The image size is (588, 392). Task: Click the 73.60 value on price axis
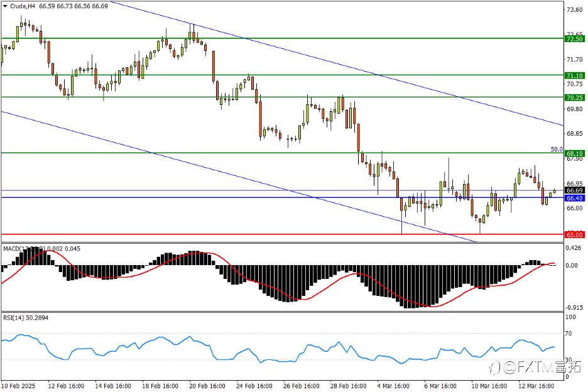pos(575,10)
